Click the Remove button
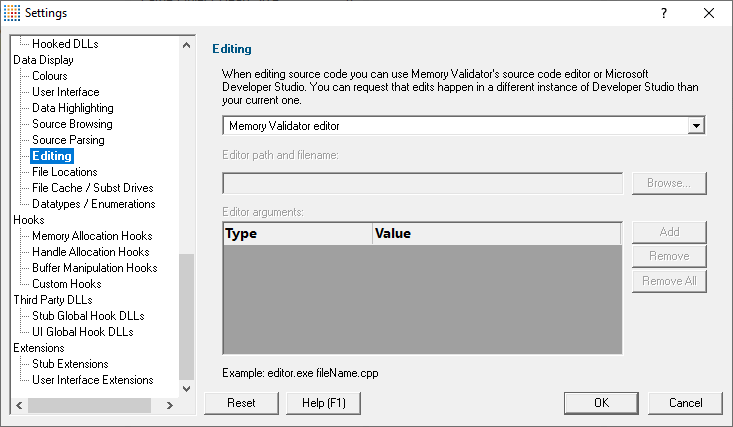 pyautogui.click(x=669, y=256)
